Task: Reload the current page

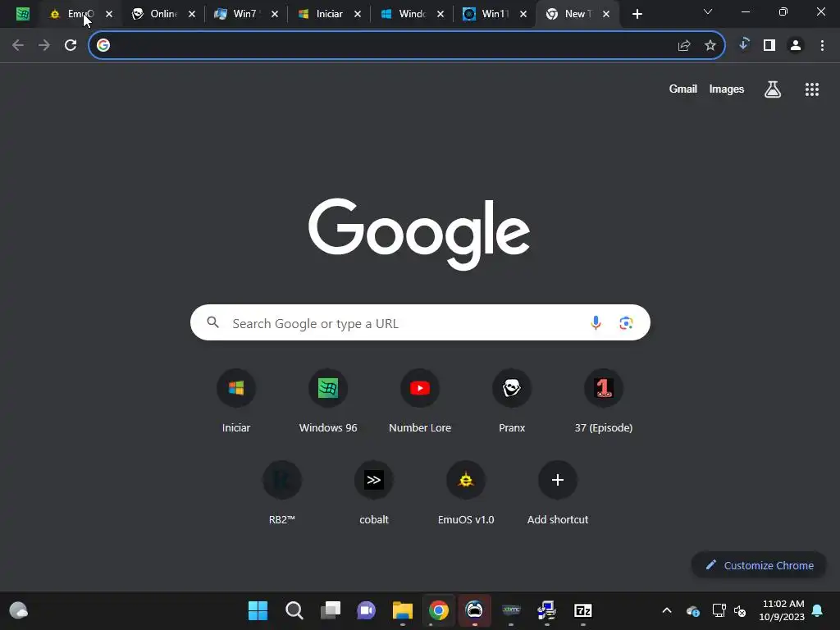Action: click(x=71, y=45)
